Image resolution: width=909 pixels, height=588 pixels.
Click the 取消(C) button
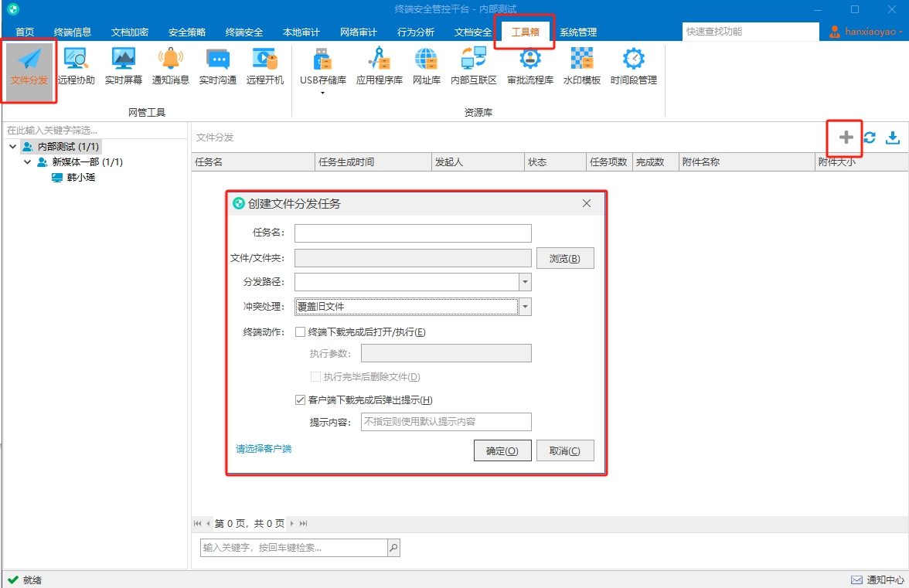click(x=565, y=450)
